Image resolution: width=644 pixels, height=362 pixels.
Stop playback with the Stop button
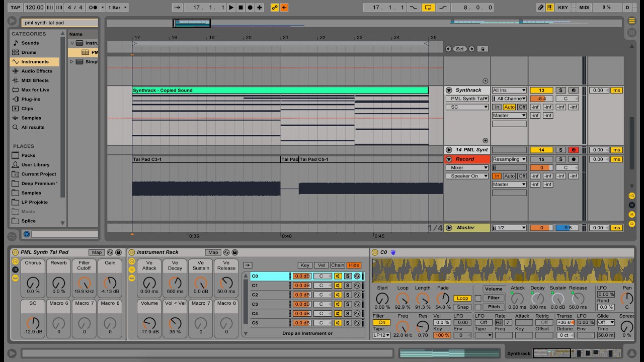click(x=240, y=8)
